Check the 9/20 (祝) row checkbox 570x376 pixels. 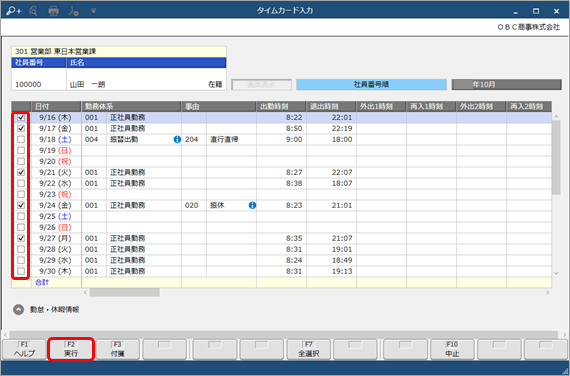click(x=21, y=161)
